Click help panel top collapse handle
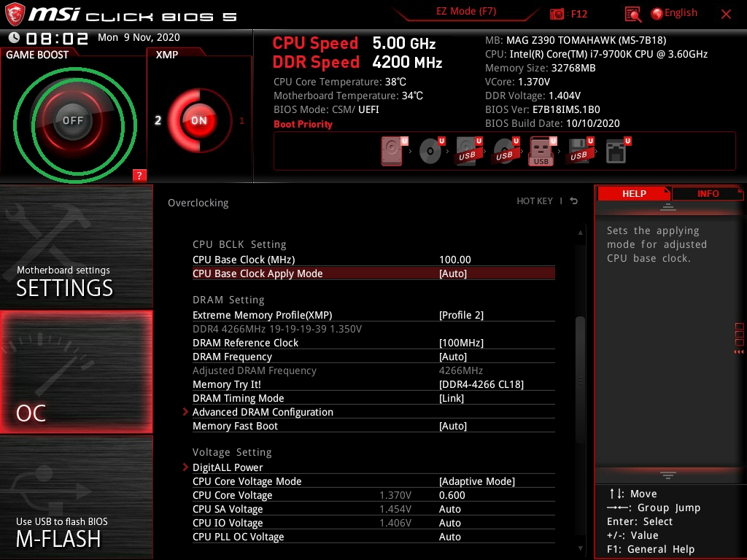Viewport: 747px width, 560px height. [668, 206]
